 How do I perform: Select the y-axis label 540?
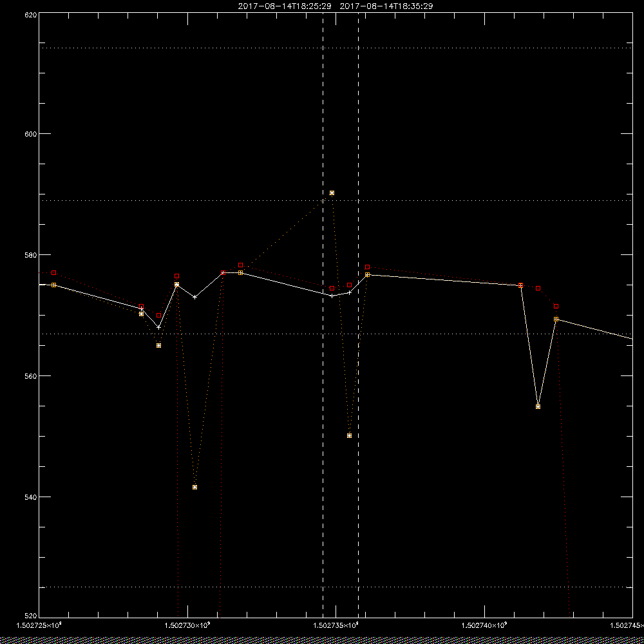point(31,497)
